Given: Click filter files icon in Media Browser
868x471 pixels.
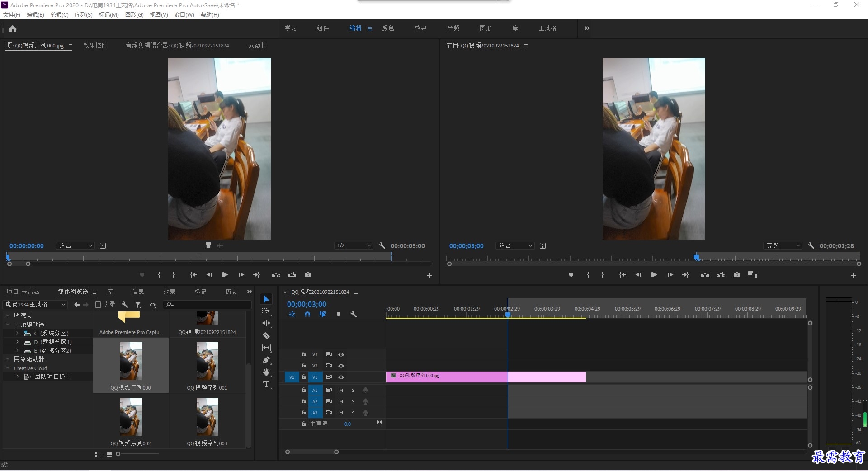Looking at the screenshot, I should pos(138,305).
